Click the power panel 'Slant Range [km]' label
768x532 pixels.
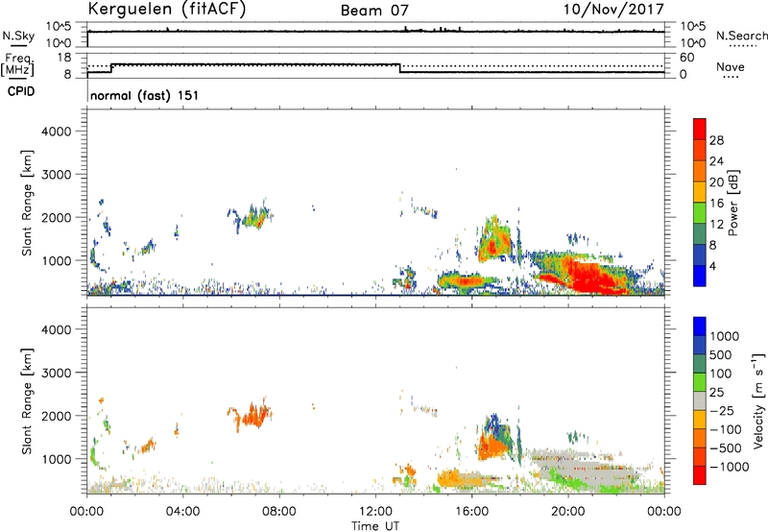(x=27, y=203)
